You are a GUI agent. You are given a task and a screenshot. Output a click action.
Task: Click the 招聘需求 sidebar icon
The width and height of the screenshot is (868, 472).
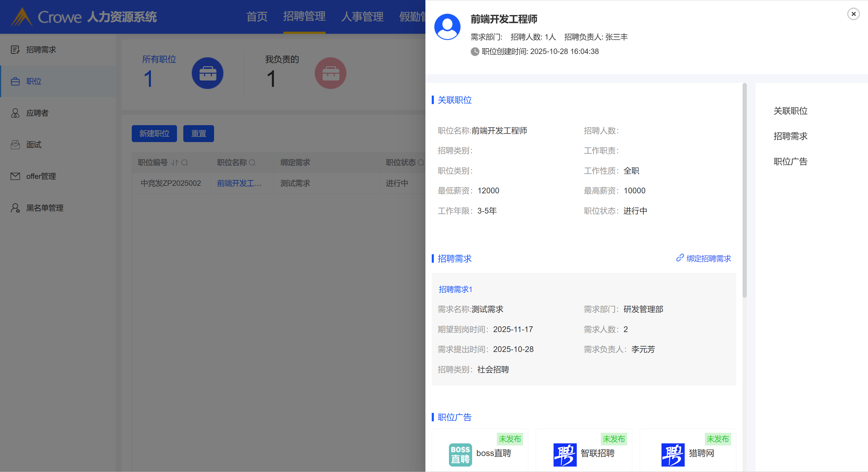point(15,50)
